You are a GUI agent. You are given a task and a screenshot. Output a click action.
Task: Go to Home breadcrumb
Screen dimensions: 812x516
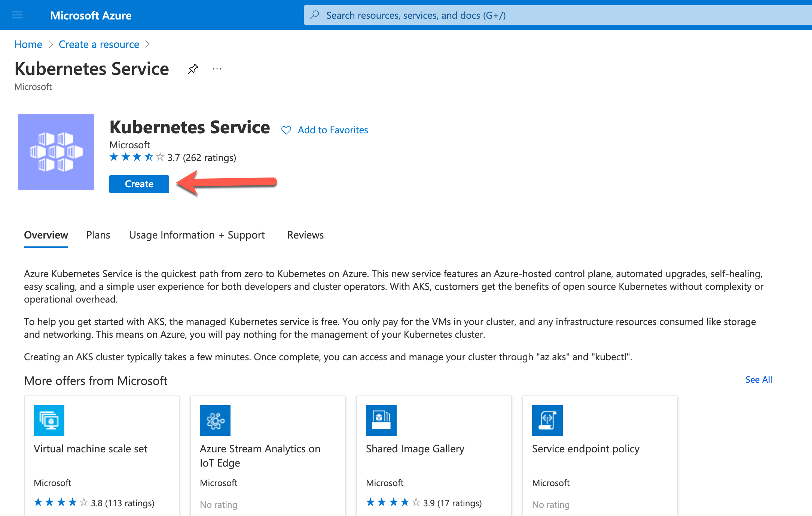pyautogui.click(x=28, y=44)
